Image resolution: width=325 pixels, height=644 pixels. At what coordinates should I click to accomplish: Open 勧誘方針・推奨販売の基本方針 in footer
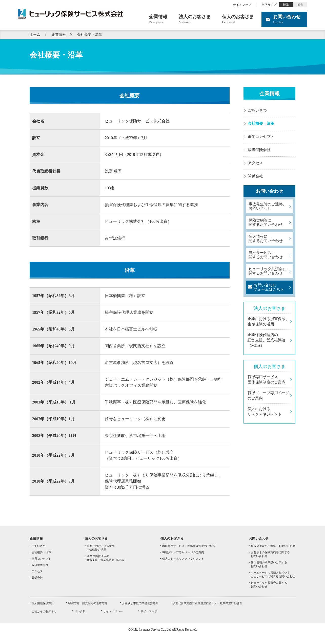pos(88,603)
